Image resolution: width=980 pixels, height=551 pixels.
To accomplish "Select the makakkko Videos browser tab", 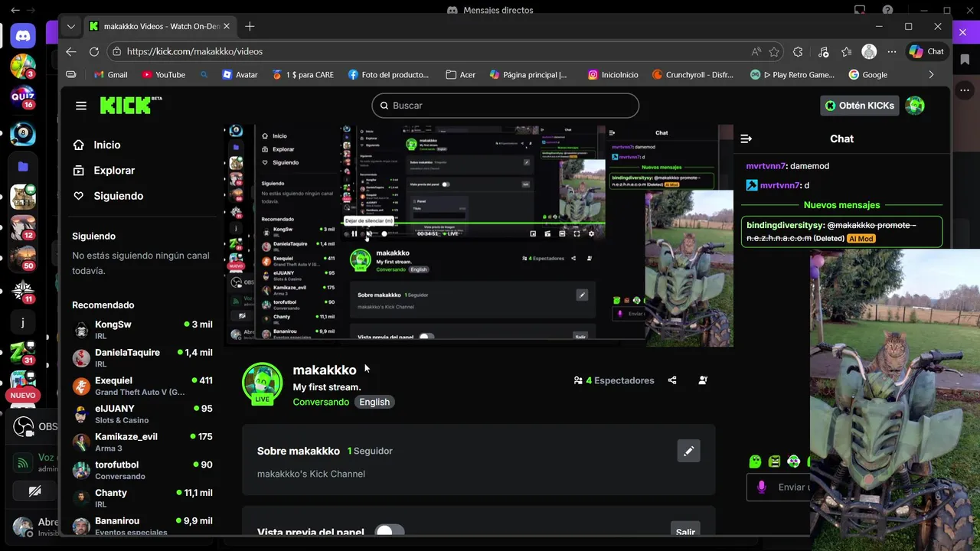I will [158, 26].
